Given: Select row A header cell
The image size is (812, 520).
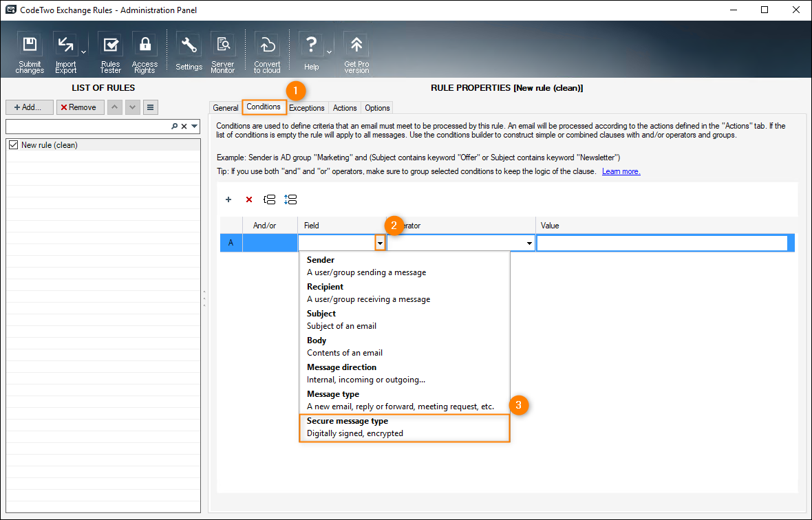Looking at the screenshot, I should tap(231, 243).
